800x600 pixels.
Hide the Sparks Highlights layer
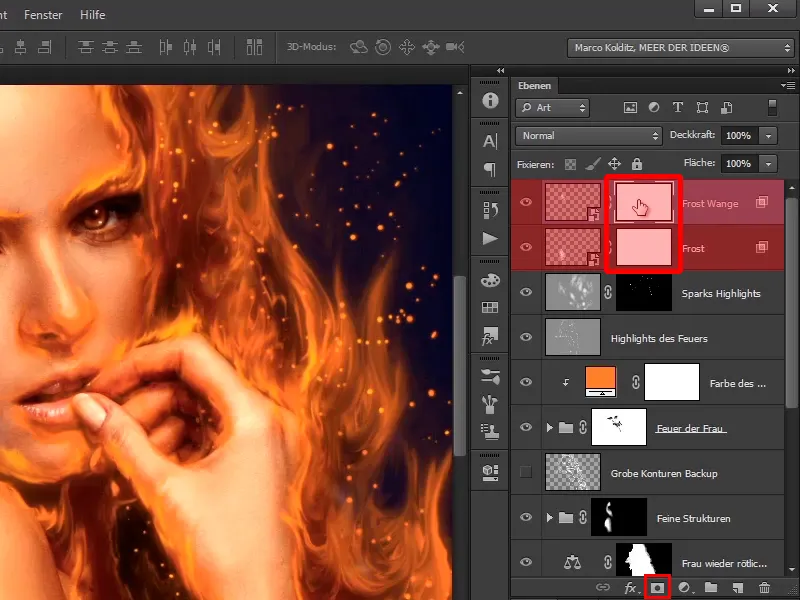(x=527, y=293)
